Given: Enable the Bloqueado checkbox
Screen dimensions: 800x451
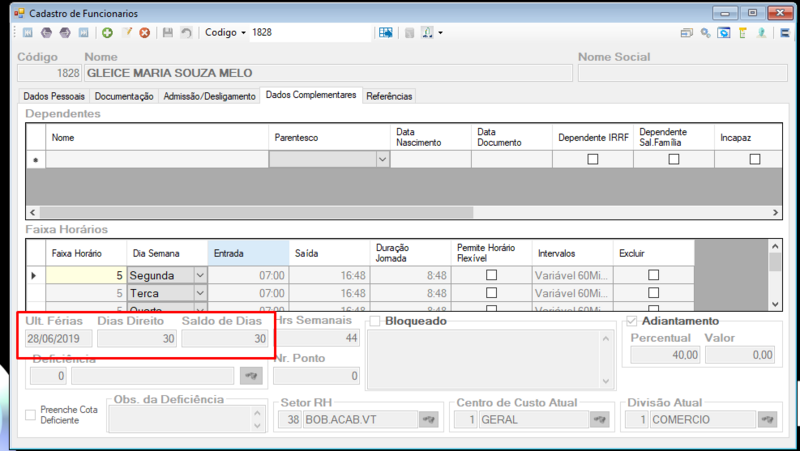Looking at the screenshot, I should point(375,321).
